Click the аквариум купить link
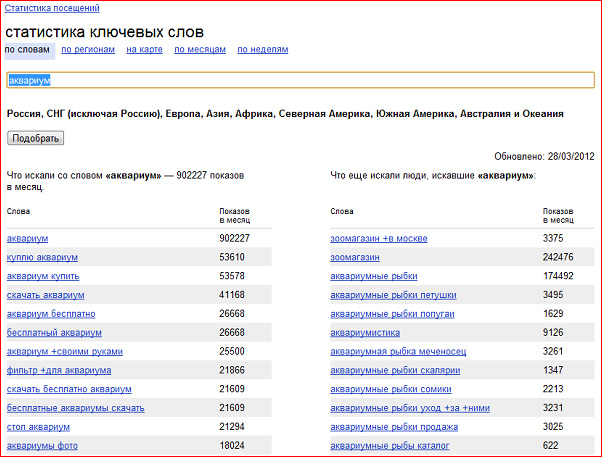The height and width of the screenshot is (457, 602). [43, 276]
